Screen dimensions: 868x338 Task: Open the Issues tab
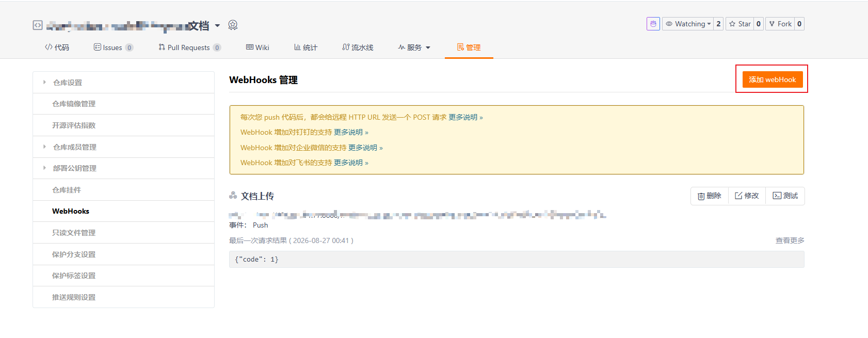113,47
